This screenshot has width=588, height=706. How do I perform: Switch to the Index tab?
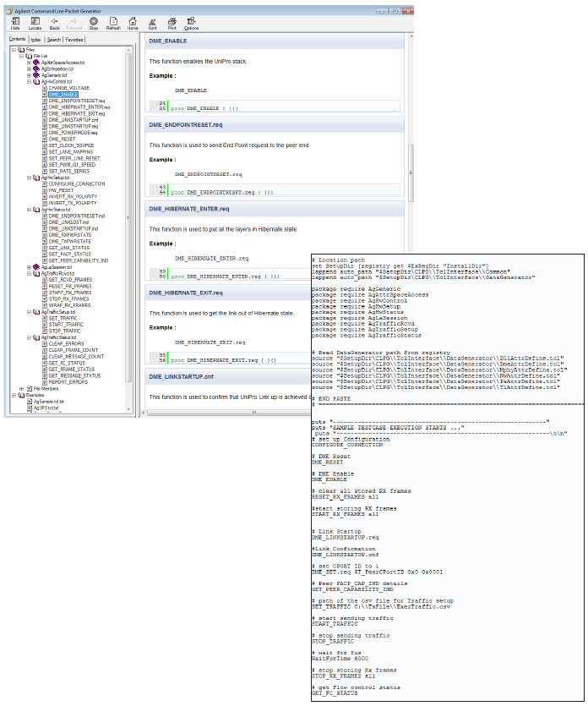[x=36, y=40]
